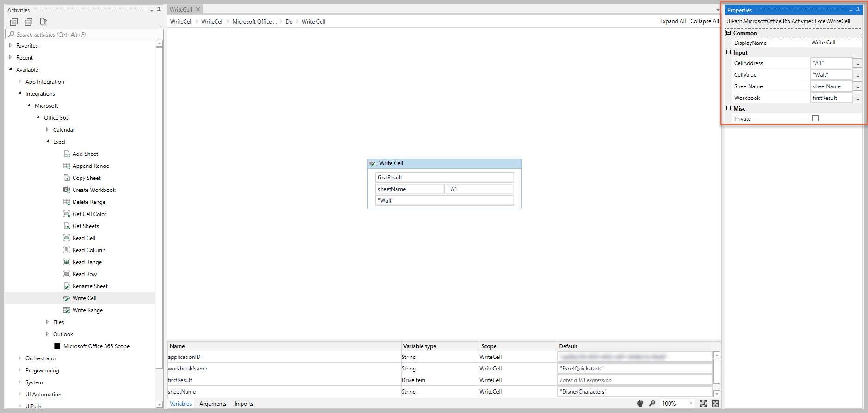Activate the pan hand tool in designer
The image size is (868, 413).
(x=640, y=403)
